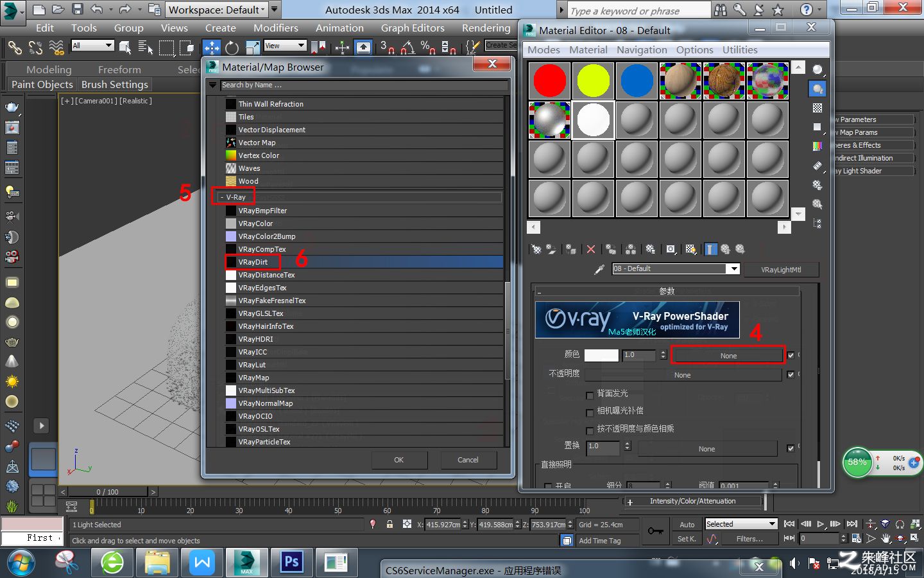Toggle the checkbox next to 置换 map slot

coord(791,448)
